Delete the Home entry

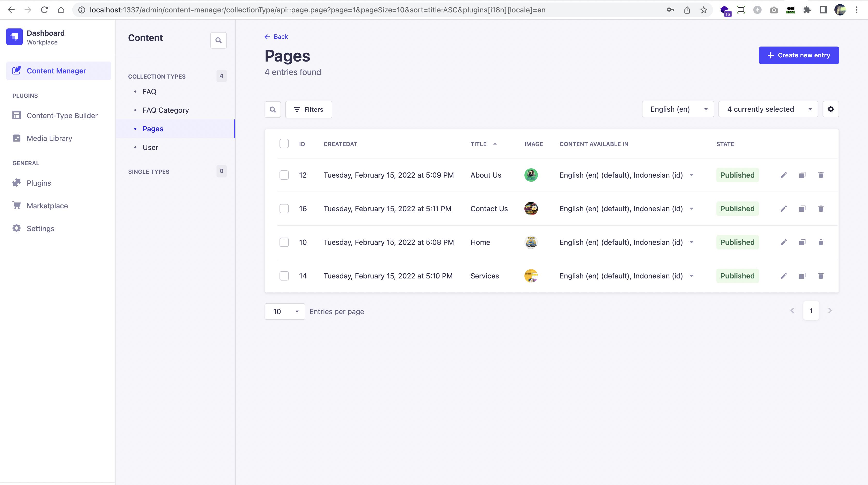821,242
